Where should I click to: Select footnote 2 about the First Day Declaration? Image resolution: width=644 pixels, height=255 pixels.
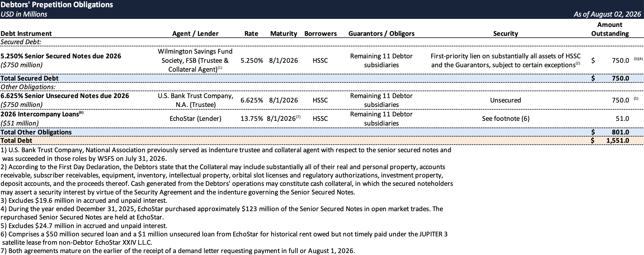click(x=227, y=179)
